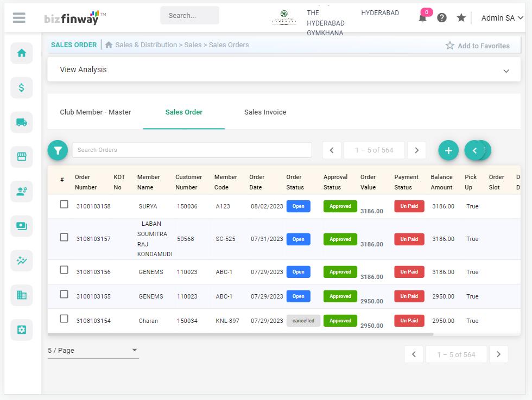Image resolution: width=532 pixels, height=400 pixels.
Task: Click Approved badge for order 3108103157
Action: coord(340,239)
